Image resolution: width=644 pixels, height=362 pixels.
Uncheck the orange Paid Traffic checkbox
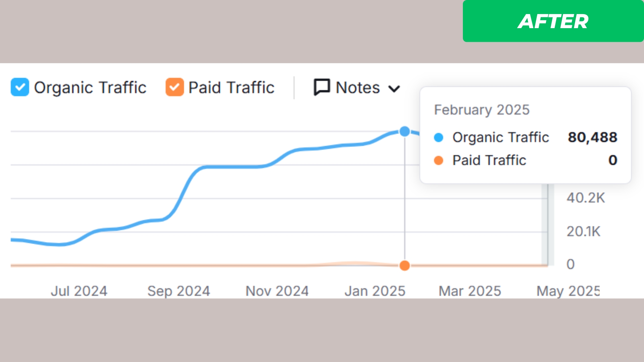[174, 87]
